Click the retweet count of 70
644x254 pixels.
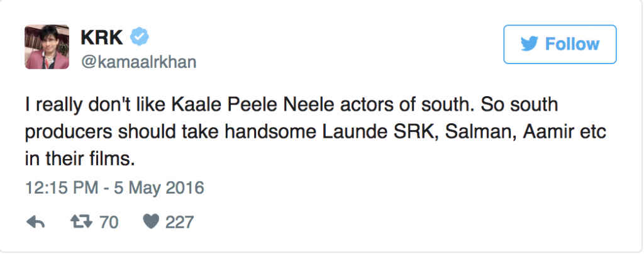[109, 222]
